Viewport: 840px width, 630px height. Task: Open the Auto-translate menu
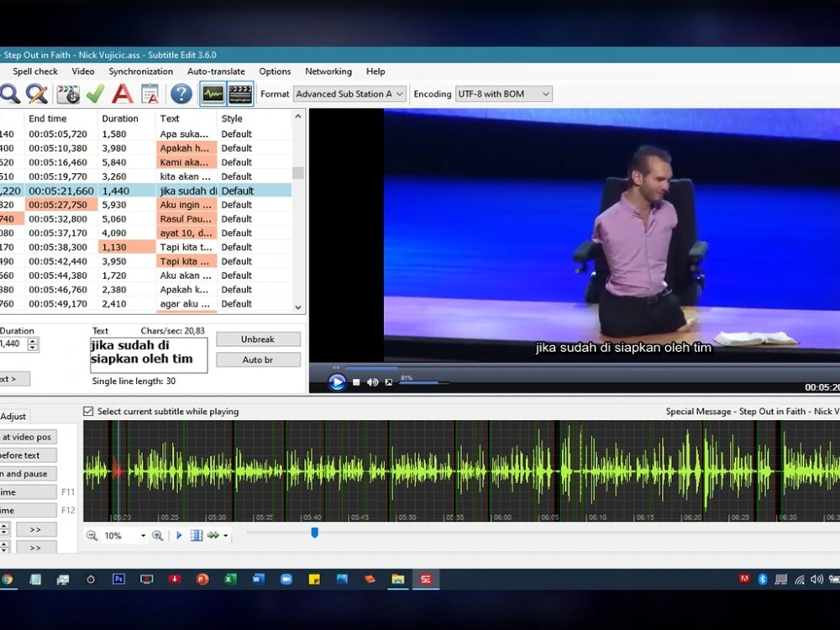[x=216, y=71]
